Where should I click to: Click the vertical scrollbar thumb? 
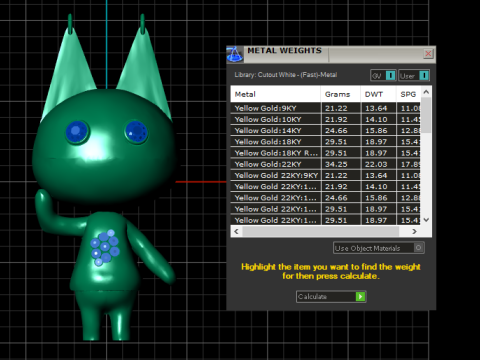(426, 115)
